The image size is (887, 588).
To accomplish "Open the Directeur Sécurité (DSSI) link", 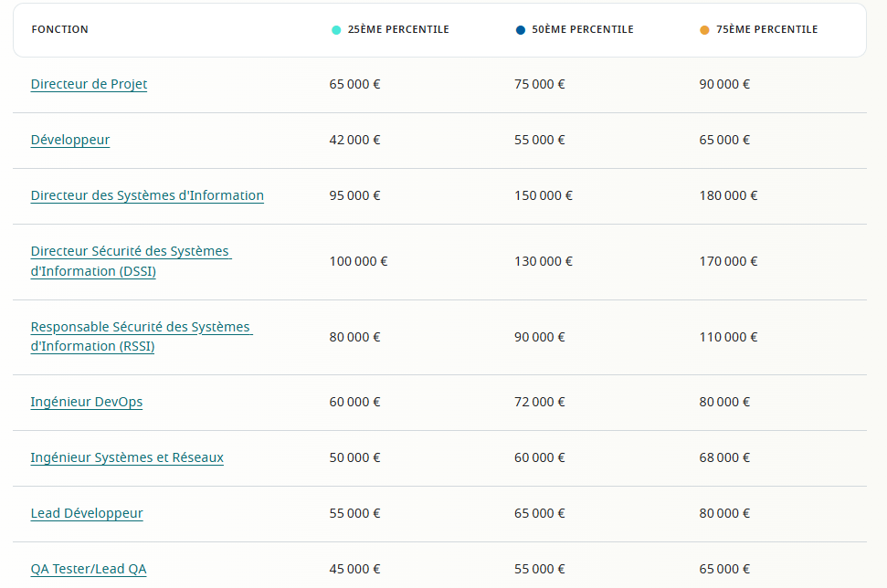I will coord(130,261).
